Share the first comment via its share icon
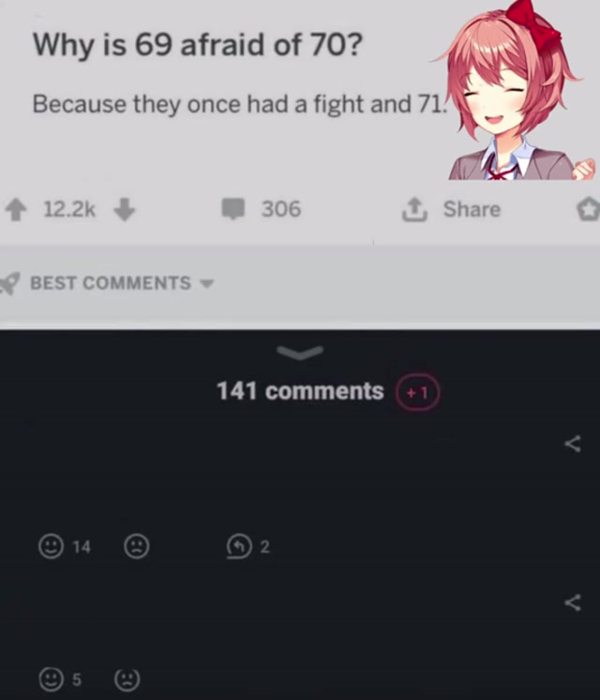Screen dimensions: 600x700 click(573, 444)
